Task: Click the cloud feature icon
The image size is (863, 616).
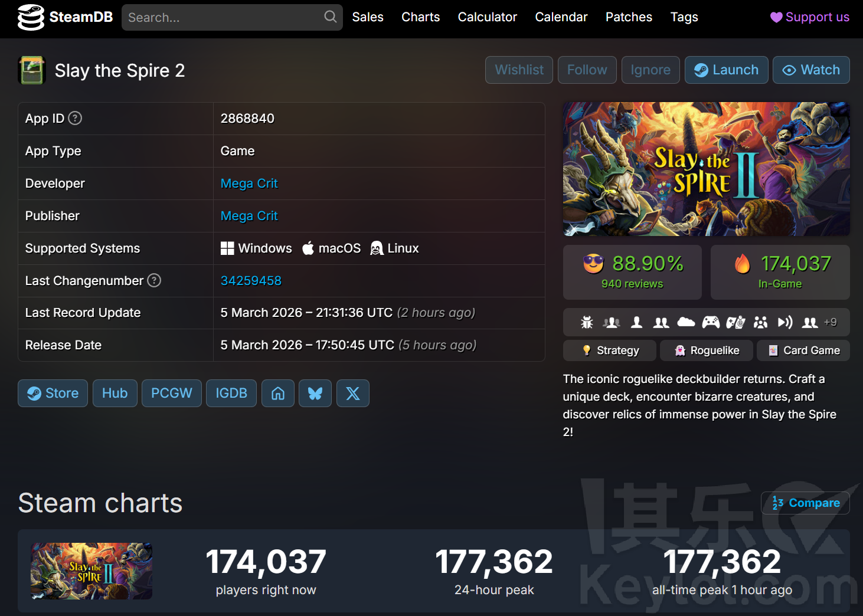Action: (x=686, y=322)
